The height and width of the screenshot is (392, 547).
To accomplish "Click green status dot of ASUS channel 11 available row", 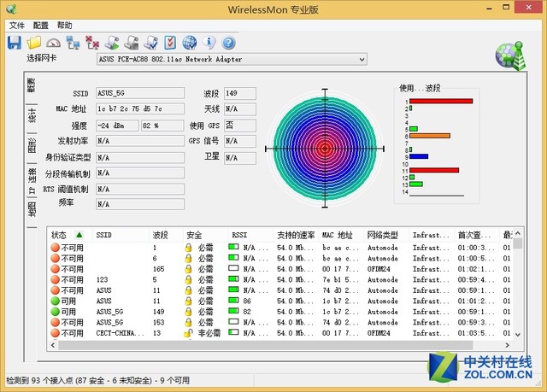I will point(55,301).
